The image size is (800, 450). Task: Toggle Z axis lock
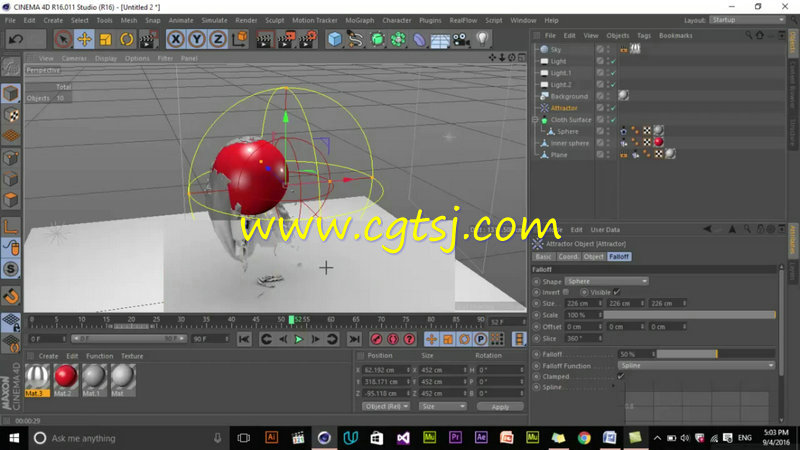218,39
